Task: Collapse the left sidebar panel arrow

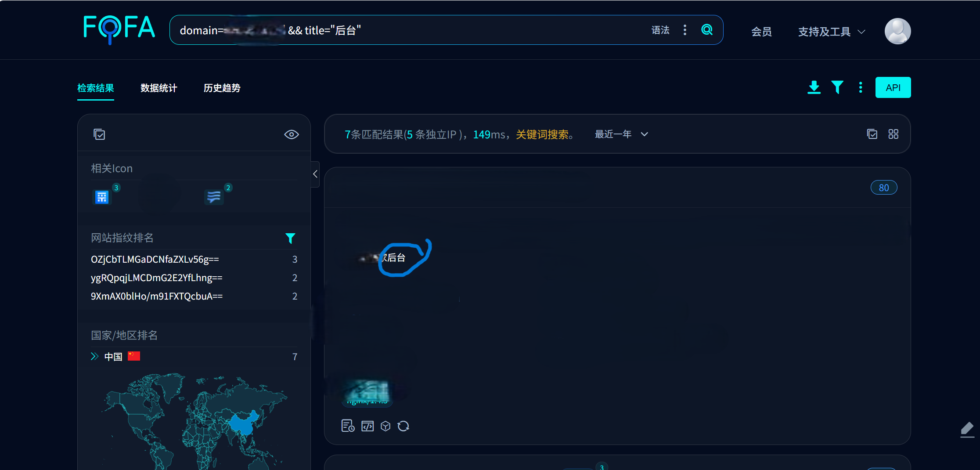Action: (x=315, y=174)
